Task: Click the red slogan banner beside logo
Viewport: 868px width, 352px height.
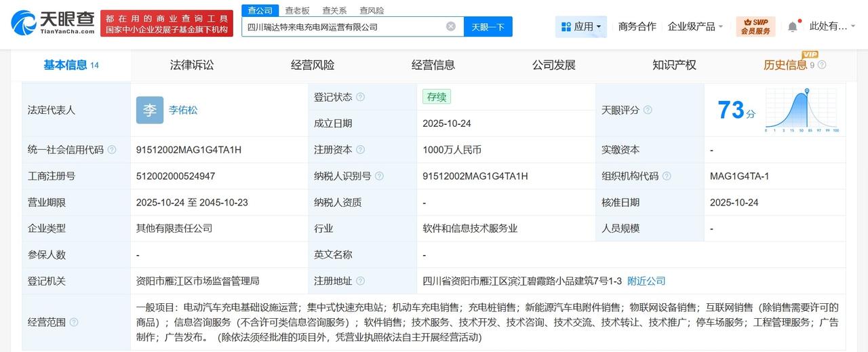Action: tap(165, 23)
